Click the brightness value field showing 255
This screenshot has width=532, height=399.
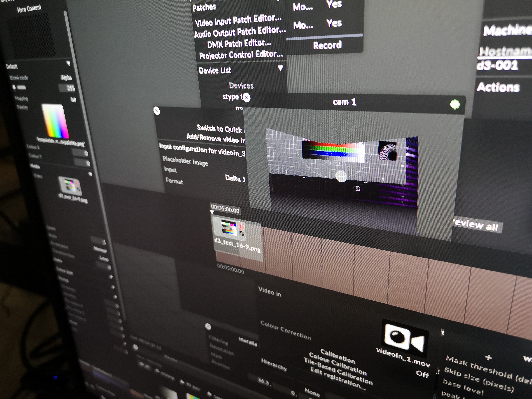69,88
